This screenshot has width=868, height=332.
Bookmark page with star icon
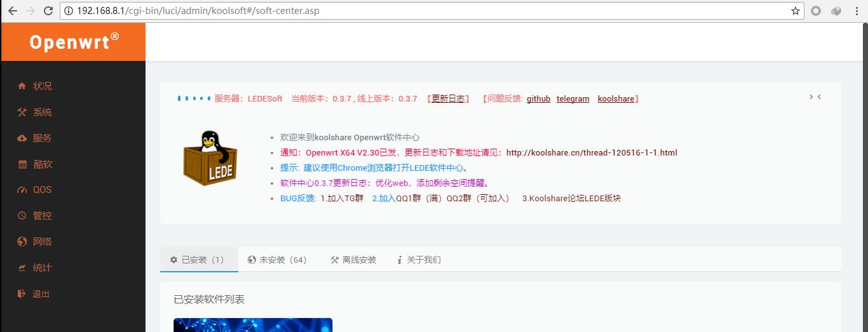coord(796,11)
